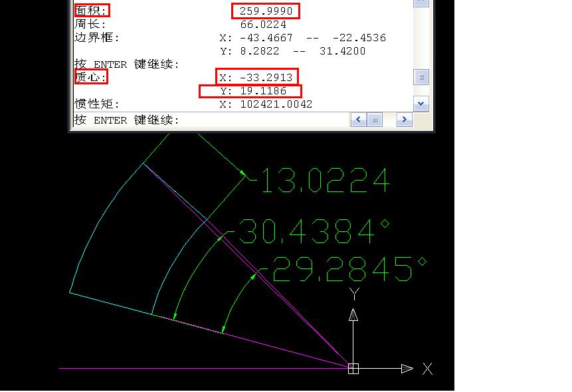
Task: Click the vertical scrollbar down arrow
Action: tap(421, 104)
